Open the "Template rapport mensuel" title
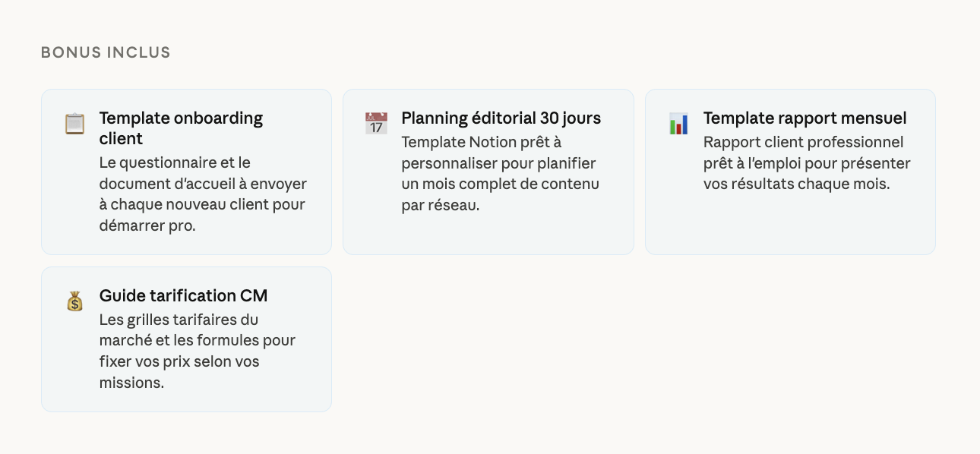The width and height of the screenshot is (980, 454). pyautogui.click(x=805, y=118)
